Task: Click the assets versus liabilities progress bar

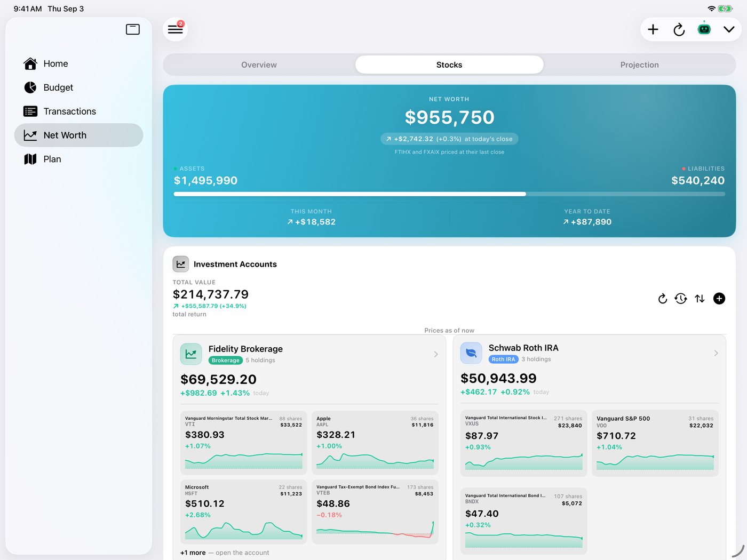Action: [449, 194]
